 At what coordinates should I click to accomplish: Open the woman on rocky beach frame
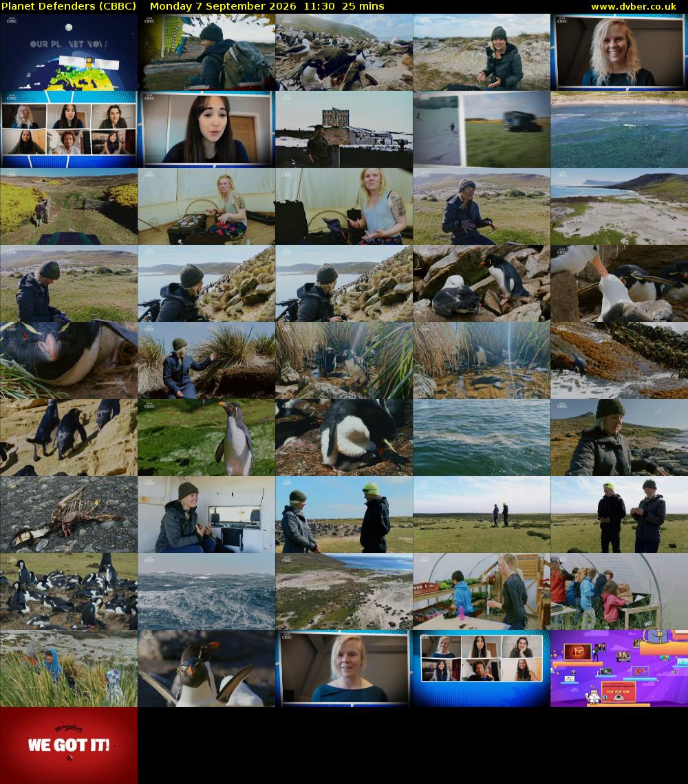[x=619, y=437]
